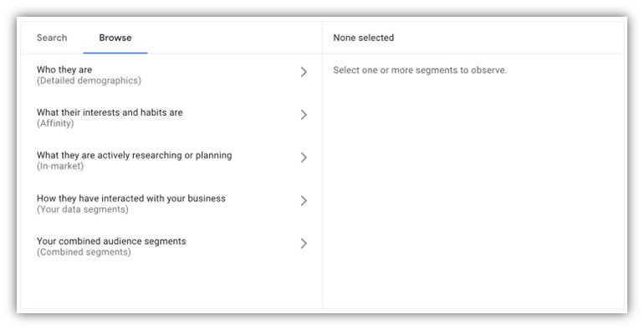This screenshot has width=644, height=330.
Task: Click the Detailed demographics subtitle
Action: click(89, 80)
